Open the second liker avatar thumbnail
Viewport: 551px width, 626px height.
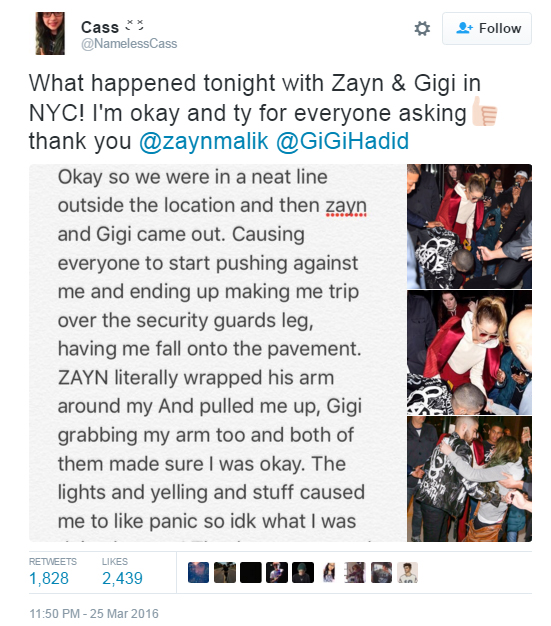click(x=225, y=573)
